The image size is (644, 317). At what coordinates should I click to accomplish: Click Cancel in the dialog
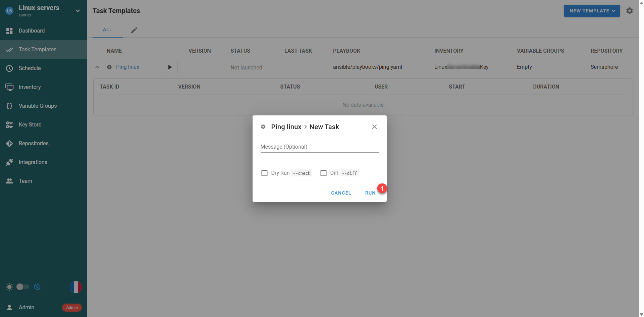(341, 193)
